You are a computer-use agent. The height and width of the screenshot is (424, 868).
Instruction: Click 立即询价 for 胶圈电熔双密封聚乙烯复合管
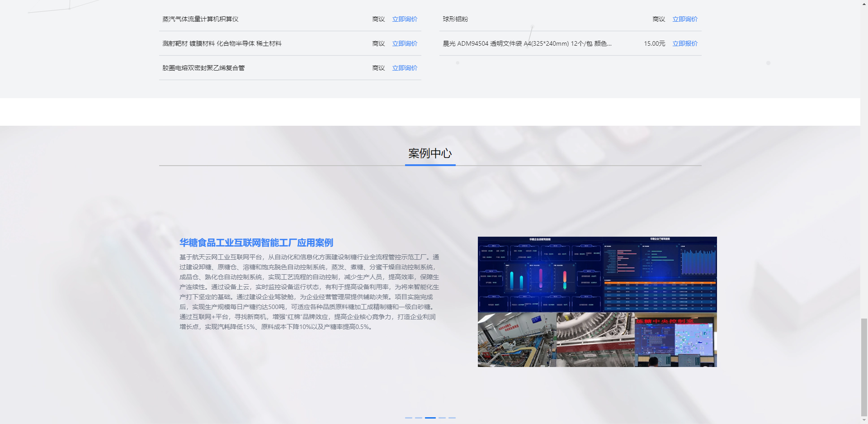[x=405, y=68]
